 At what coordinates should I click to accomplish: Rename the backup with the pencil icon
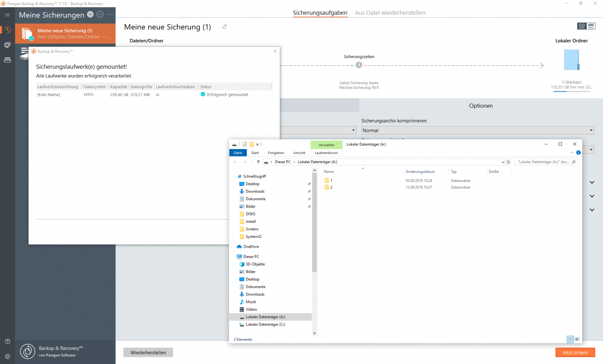click(x=224, y=27)
